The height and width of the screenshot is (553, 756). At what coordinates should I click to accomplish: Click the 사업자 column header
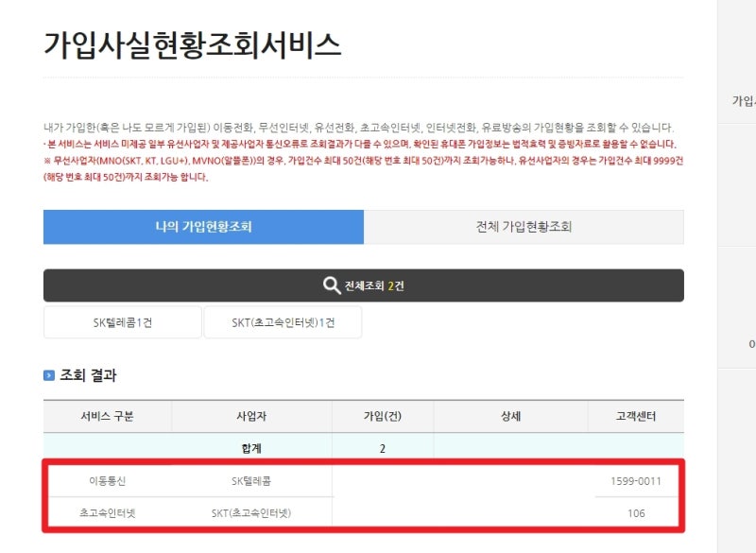click(251, 416)
